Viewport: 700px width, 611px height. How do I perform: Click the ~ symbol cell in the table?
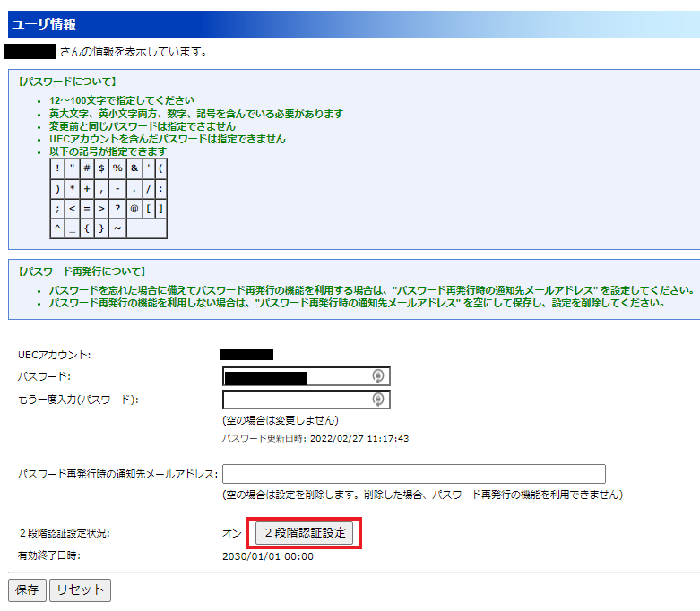click(x=117, y=228)
